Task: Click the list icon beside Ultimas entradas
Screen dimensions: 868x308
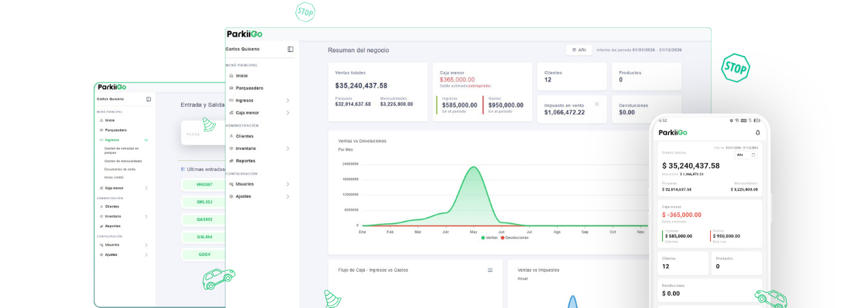Action: pos(182,169)
